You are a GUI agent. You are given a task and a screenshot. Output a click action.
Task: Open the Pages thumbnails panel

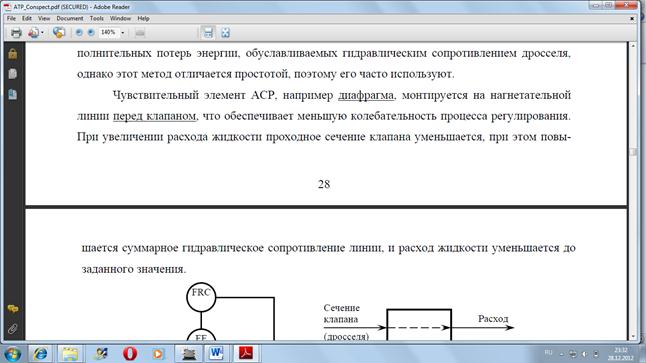tap(12, 74)
